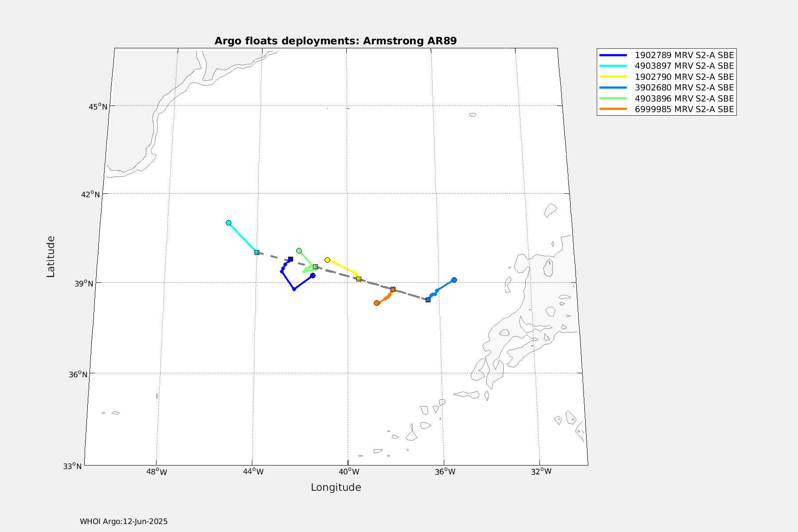Click the orange legend line swatch

click(613, 110)
